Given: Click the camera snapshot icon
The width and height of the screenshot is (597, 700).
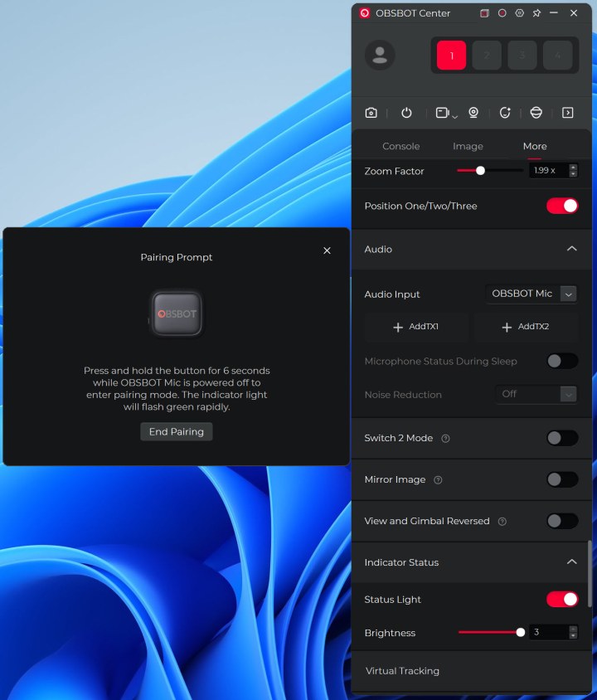Looking at the screenshot, I should tap(371, 113).
